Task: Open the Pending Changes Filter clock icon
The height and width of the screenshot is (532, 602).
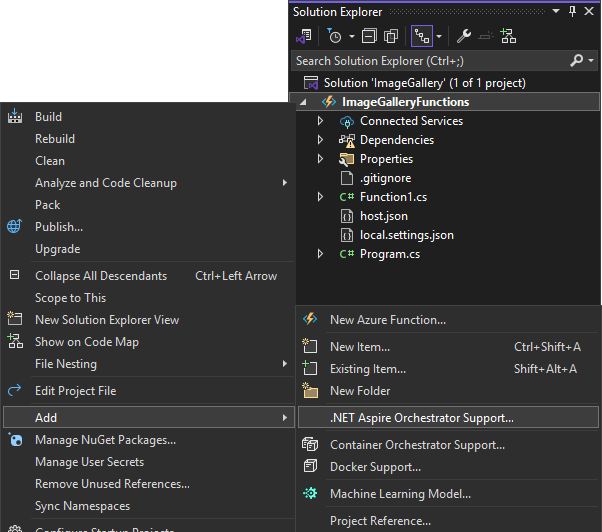Action: pyautogui.click(x=335, y=36)
